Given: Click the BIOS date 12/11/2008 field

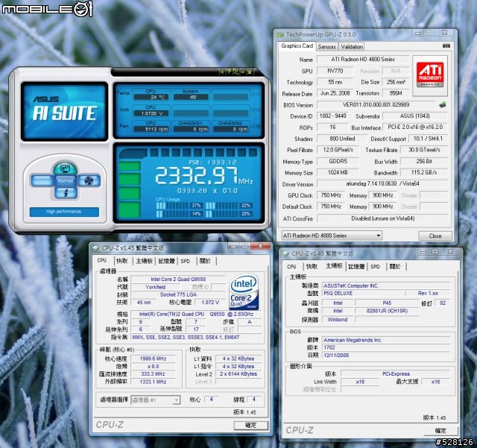Looking at the screenshot, I should [x=386, y=355].
